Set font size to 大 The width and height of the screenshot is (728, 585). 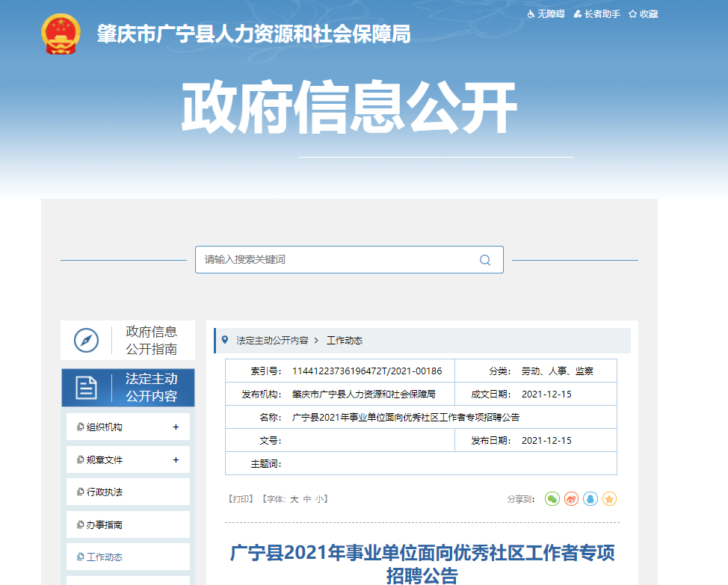(294, 499)
